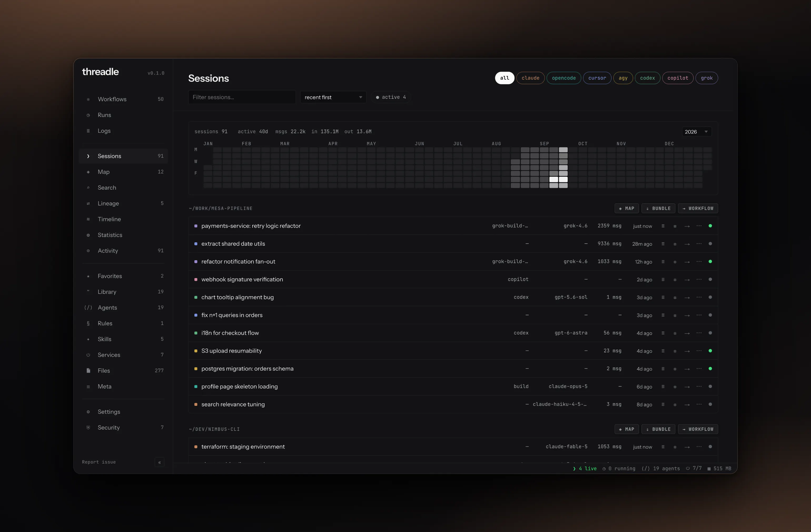Click MAP button for mesa-pipeline group

click(x=627, y=208)
